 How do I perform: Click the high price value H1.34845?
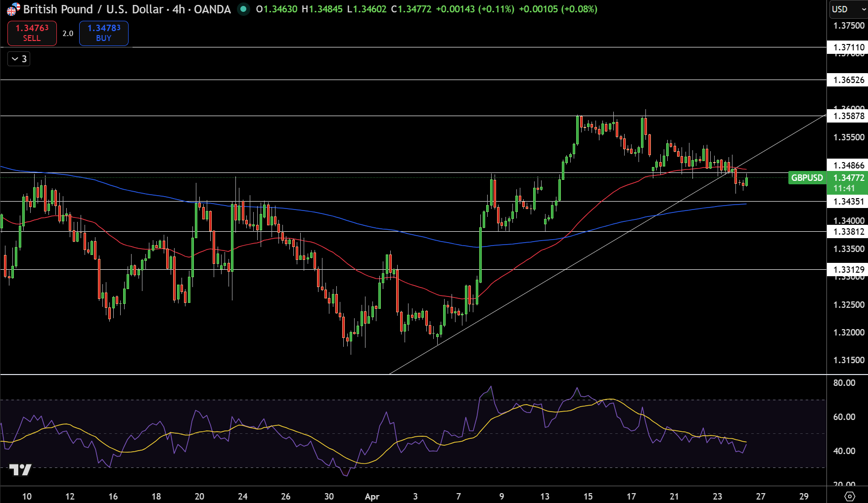322,9
